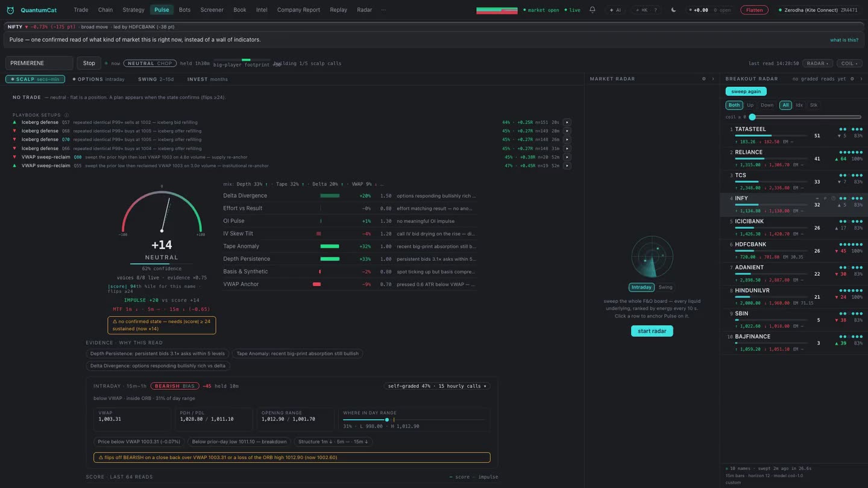
Task: Click the Delta Divergence indicator row
Action: pos(350,196)
